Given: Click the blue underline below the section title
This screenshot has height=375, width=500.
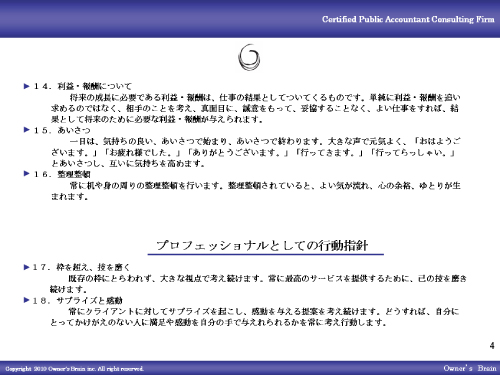Looking at the screenshot, I should 266,254.
